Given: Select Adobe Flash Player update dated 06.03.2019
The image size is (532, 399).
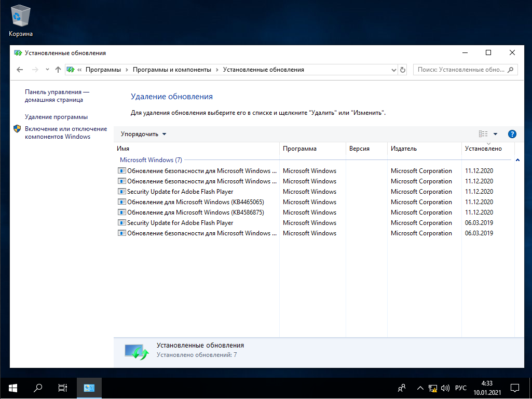Looking at the screenshot, I should pyautogui.click(x=180, y=223).
